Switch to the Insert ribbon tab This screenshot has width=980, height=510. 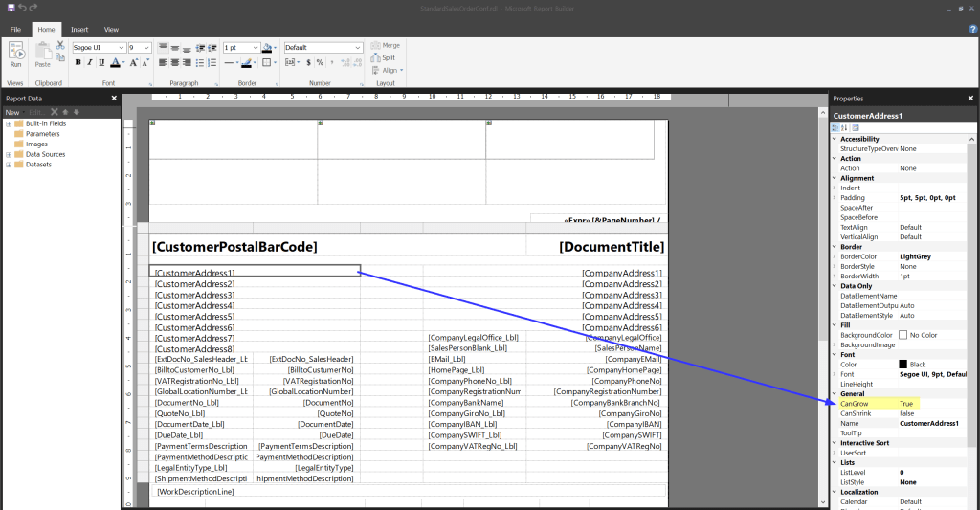click(x=79, y=30)
